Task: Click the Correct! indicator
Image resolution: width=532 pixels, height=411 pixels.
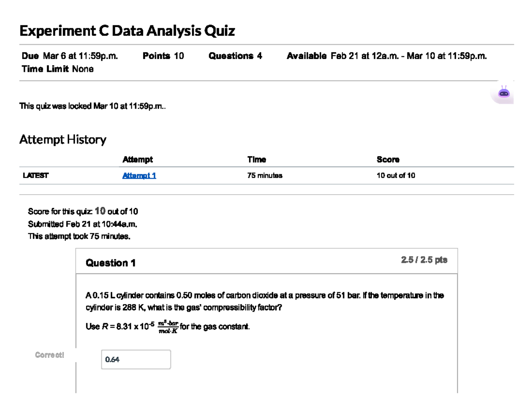Action: 50,355
